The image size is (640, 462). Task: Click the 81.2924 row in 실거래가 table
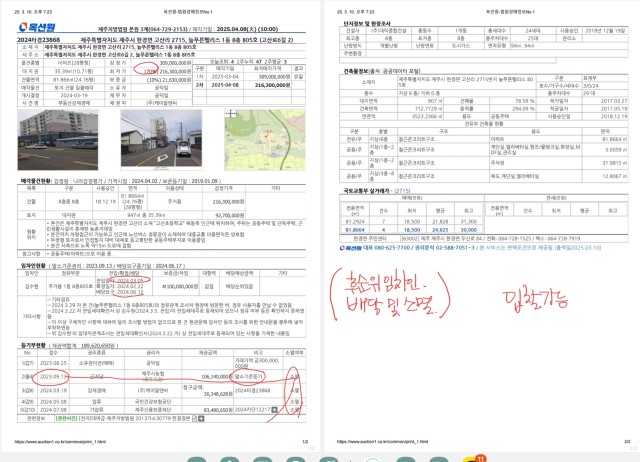tap(411, 221)
